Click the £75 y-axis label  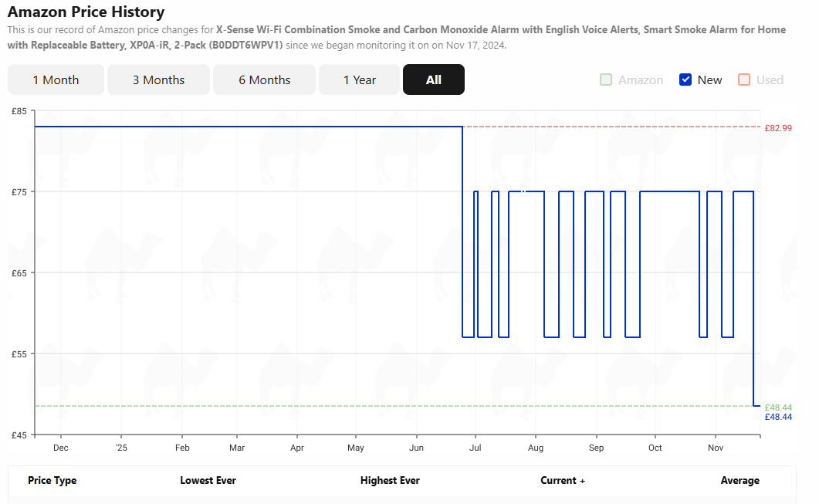tap(19, 192)
